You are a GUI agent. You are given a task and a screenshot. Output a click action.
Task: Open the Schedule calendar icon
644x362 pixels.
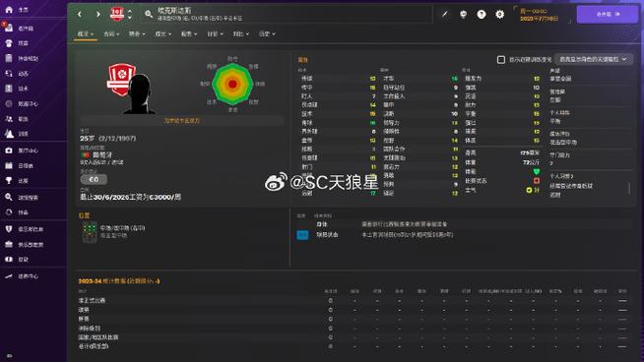(9, 165)
